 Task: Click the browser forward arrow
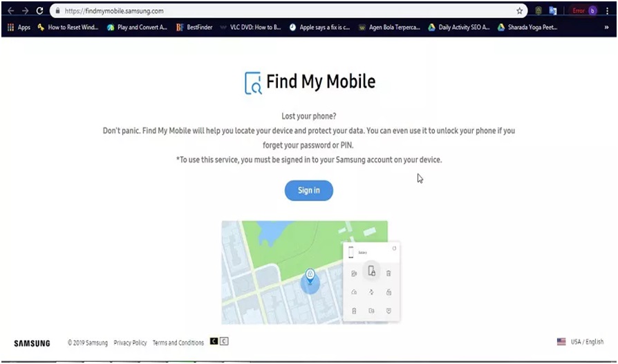click(x=25, y=11)
